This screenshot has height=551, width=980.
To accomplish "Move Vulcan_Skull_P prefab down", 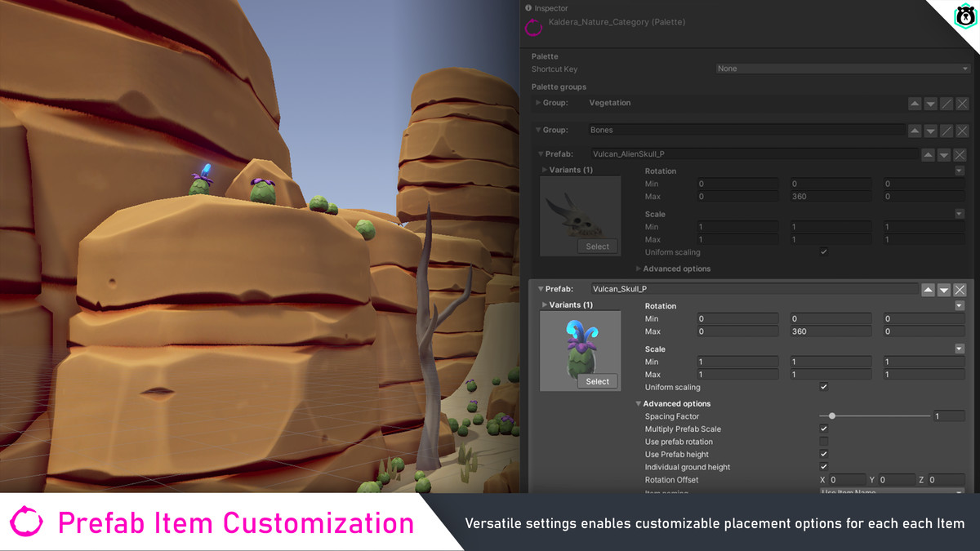I will click(x=944, y=290).
